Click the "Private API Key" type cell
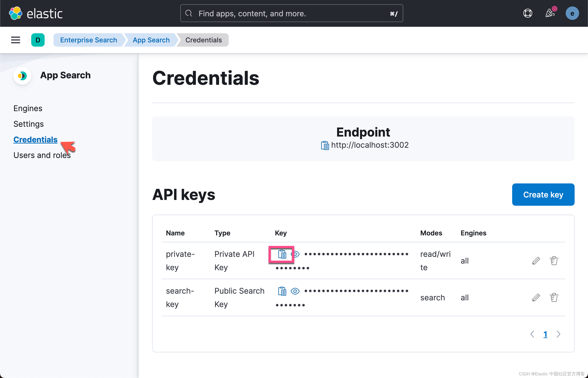The image size is (588, 378). coord(234,261)
